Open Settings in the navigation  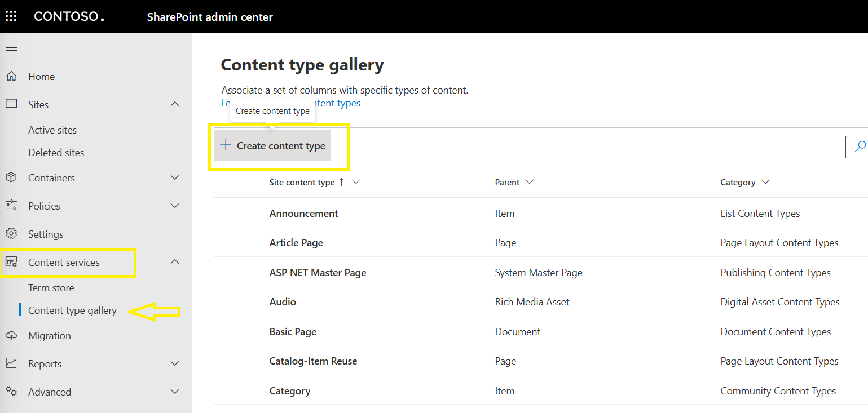pos(46,234)
